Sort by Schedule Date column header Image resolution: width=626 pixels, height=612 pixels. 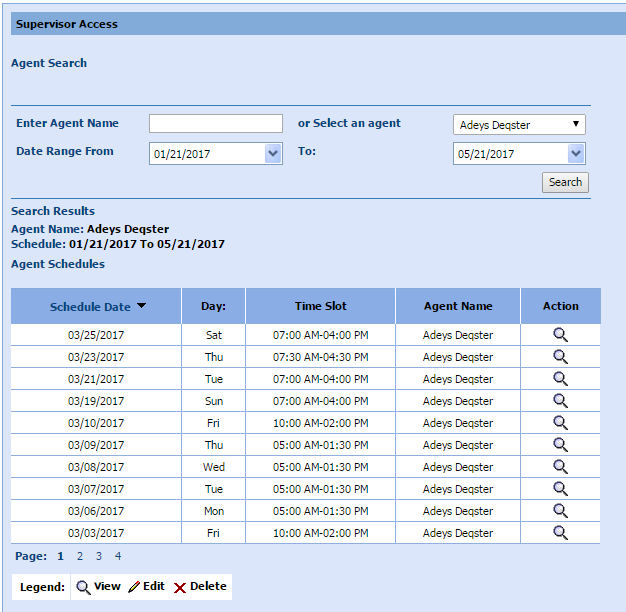(x=90, y=307)
